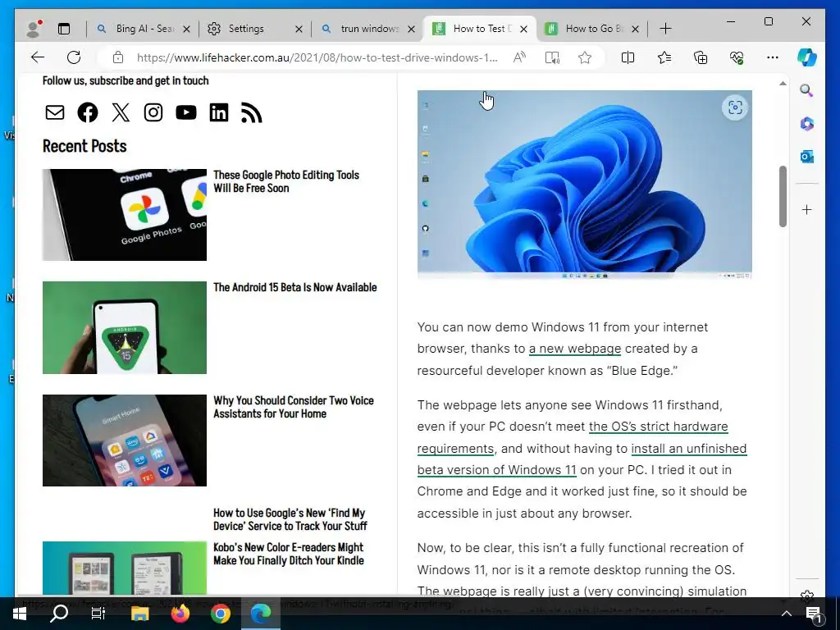Viewport: 840px width, 630px height.
Task: Show hidden system tray icons chevron
Action: tap(786, 614)
